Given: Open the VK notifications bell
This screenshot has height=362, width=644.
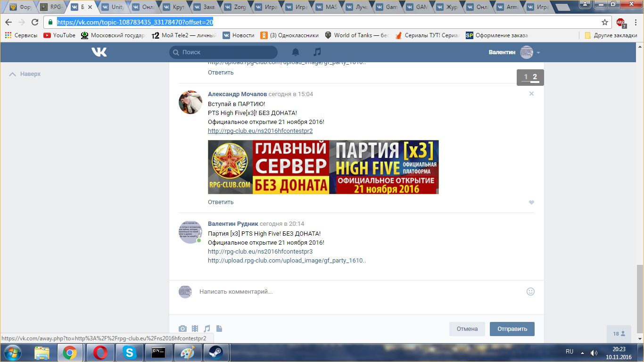Looking at the screenshot, I should 296,52.
